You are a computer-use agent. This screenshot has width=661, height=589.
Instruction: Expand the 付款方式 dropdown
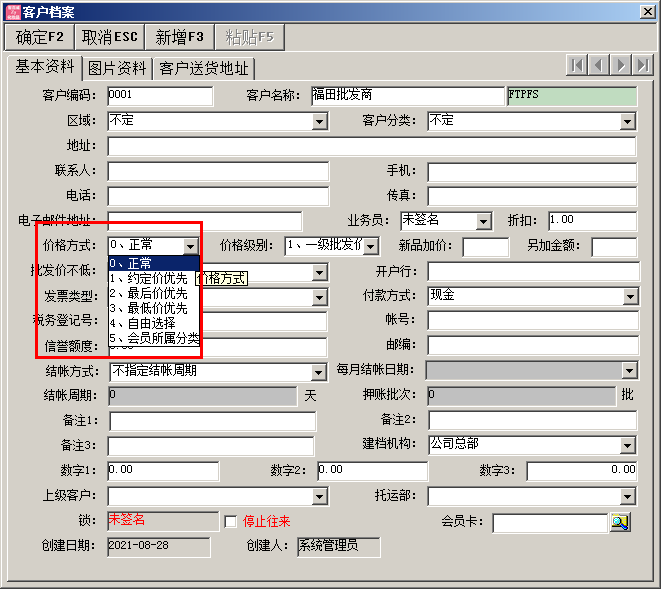click(630, 297)
